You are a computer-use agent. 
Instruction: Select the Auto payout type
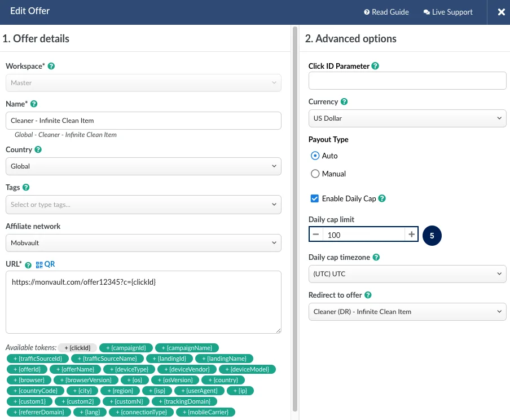coord(315,156)
